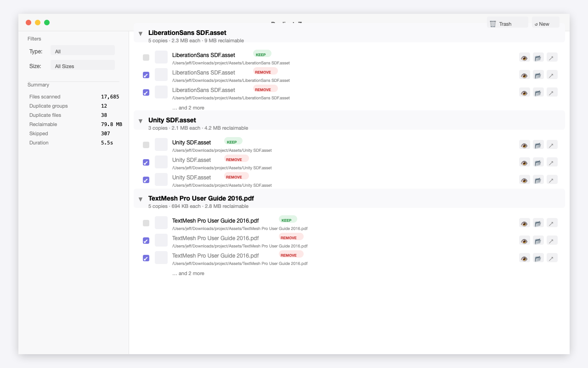Preview first REMOVE TextMesh Pro User Guide copy
This screenshot has height=368, width=588.
tap(525, 241)
